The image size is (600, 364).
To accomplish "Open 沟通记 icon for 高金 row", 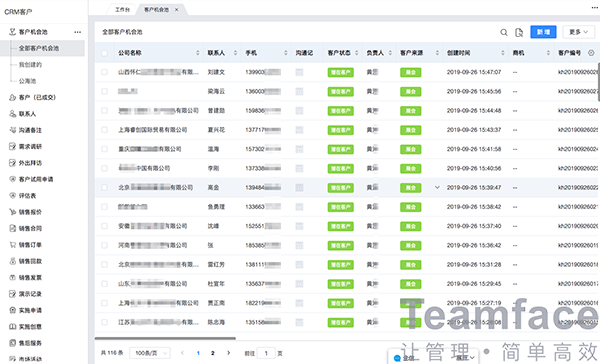I will 299,188.
